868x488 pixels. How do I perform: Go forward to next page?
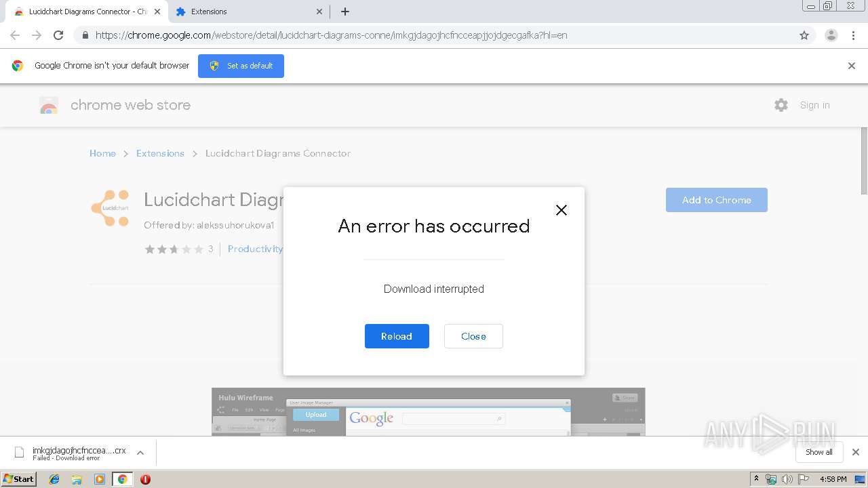37,35
